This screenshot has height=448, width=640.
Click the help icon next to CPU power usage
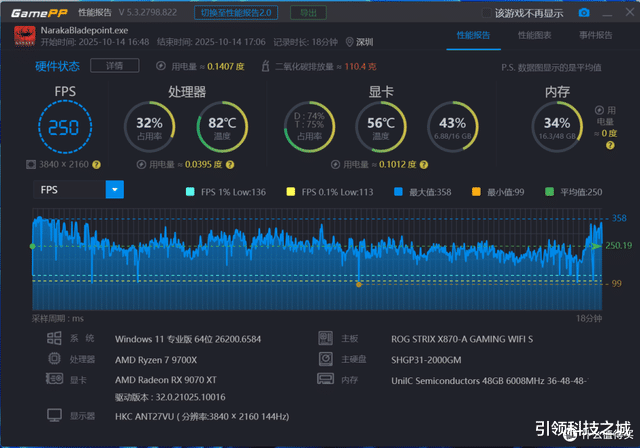coord(230,164)
